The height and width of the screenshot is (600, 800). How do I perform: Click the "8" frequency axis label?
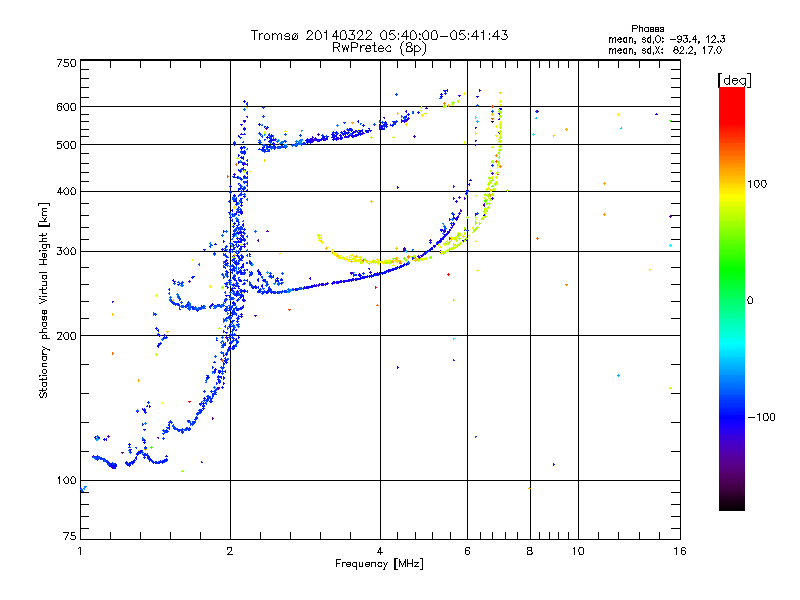[x=530, y=551]
